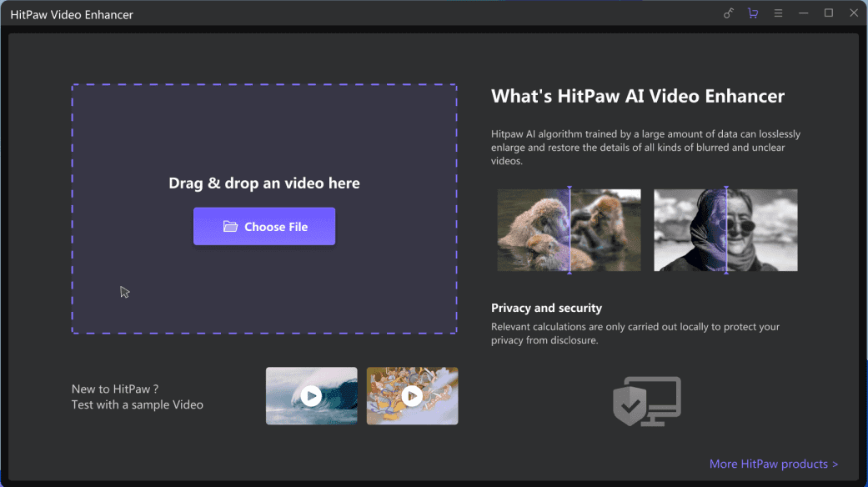This screenshot has height=487, width=868.
Task: Click the key register icon in title bar
Action: tap(729, 13)
